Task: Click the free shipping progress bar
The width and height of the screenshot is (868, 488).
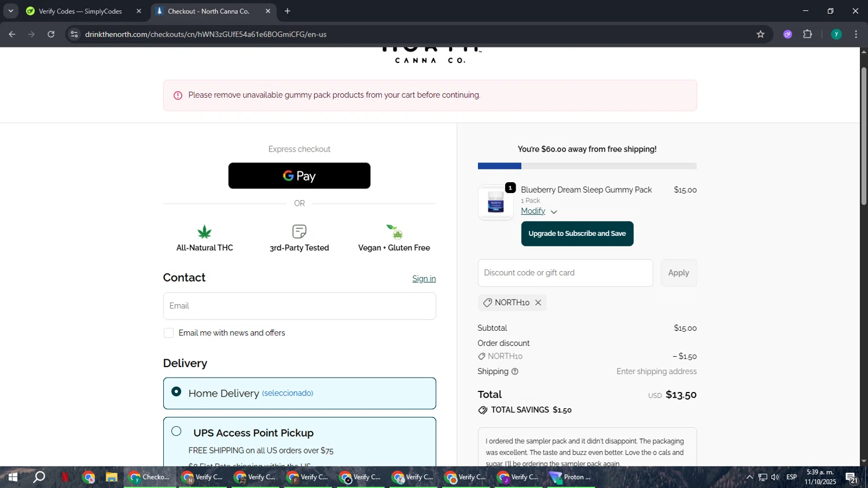Action: point(587,166)
